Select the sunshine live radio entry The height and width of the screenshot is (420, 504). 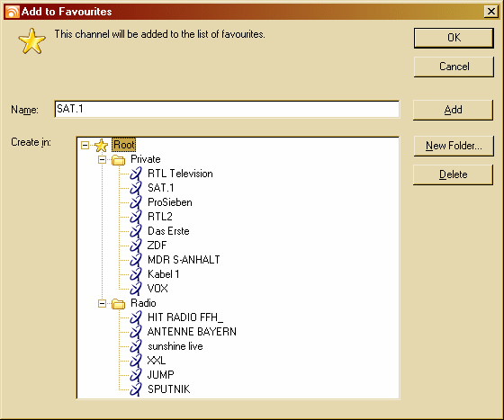click(175, 346)
